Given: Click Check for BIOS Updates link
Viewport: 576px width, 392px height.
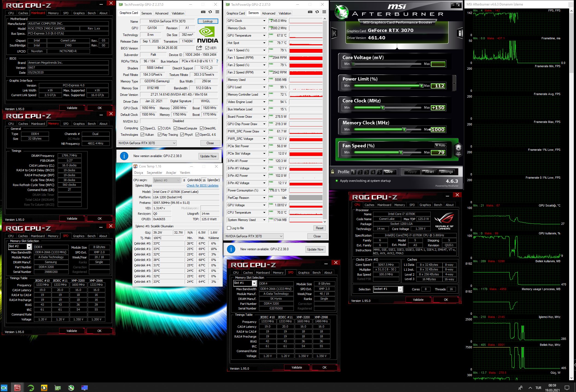Looking at the screenshot, I should click(x=202, y=185).
